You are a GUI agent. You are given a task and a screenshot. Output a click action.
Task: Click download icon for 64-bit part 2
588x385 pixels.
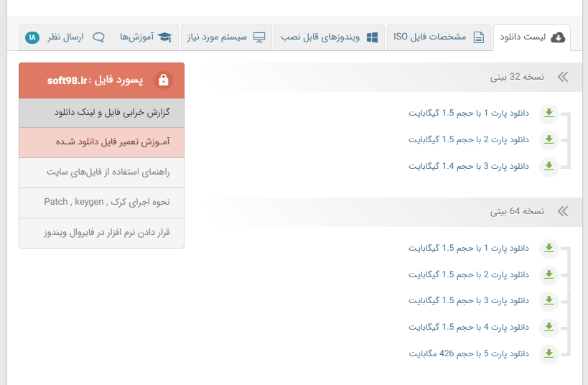click(x=549, y=275)
